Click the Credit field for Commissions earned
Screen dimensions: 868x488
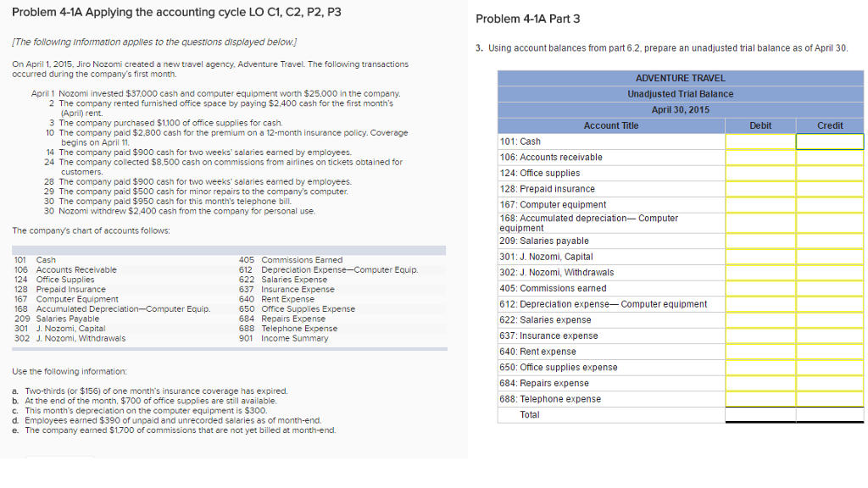(x=829, y=288)
